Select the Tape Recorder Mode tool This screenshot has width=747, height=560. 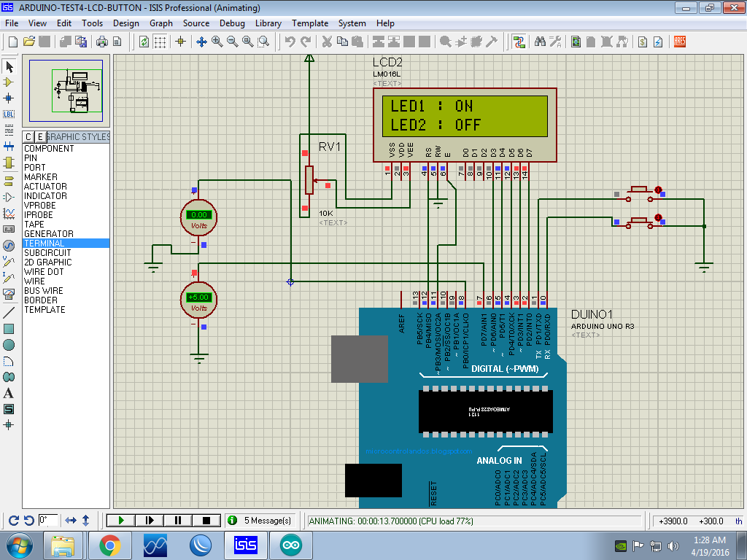click(9, 229)
